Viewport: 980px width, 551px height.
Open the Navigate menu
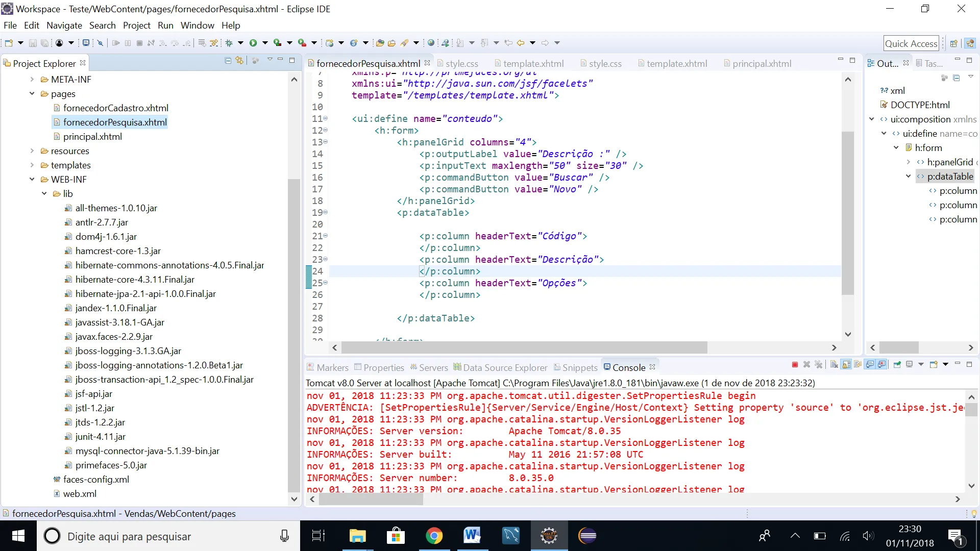tap(64, 25)
